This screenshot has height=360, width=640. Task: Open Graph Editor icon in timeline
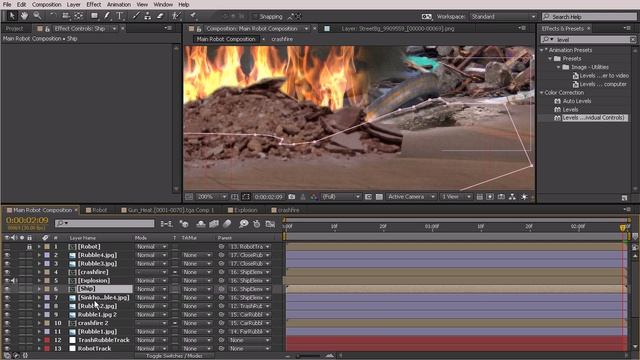tap(270, 224)
